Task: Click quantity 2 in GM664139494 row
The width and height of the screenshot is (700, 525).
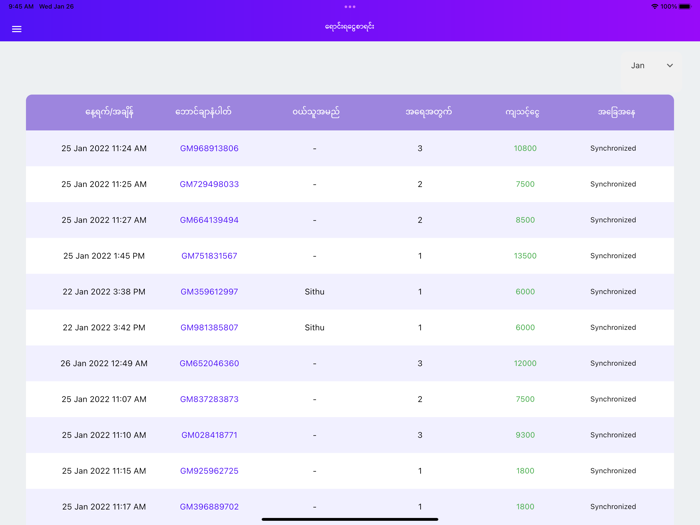Action: [x=420, y=220]
